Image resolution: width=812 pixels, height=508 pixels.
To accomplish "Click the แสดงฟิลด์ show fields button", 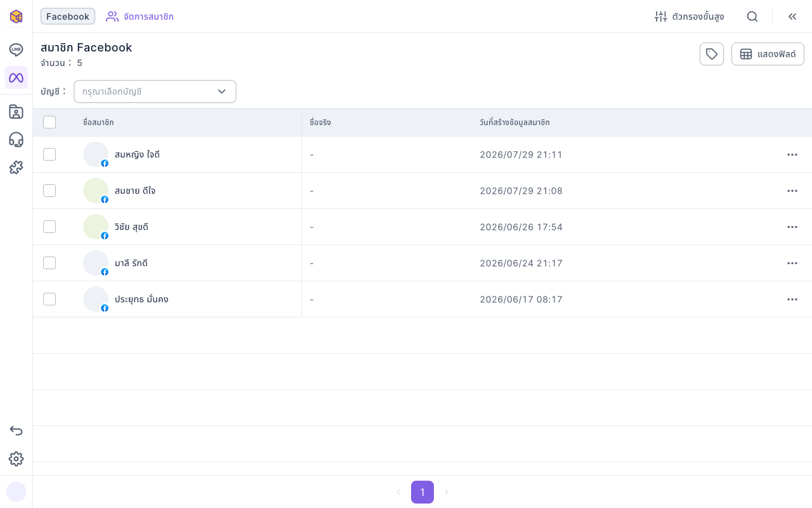I will coord(768,54).
